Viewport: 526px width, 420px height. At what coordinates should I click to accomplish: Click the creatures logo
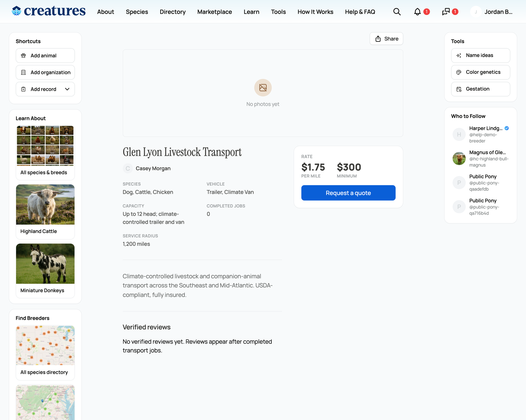coord(49,11)
